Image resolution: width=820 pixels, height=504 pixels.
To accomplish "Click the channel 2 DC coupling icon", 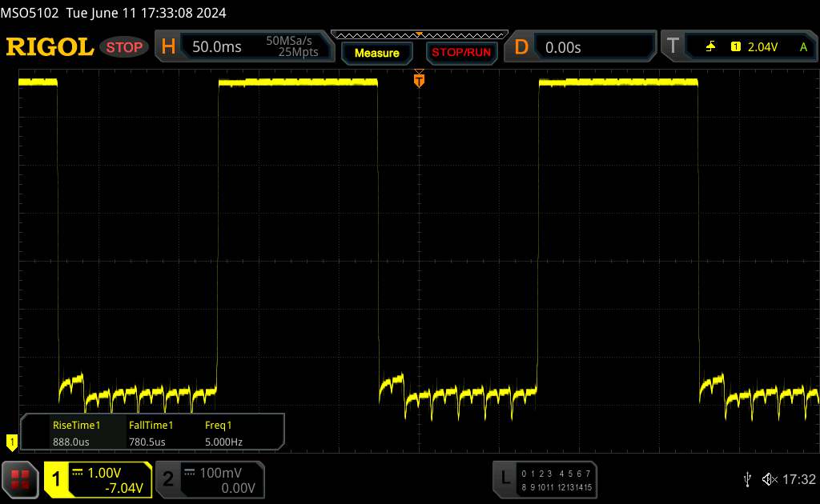I will point(189,472).
